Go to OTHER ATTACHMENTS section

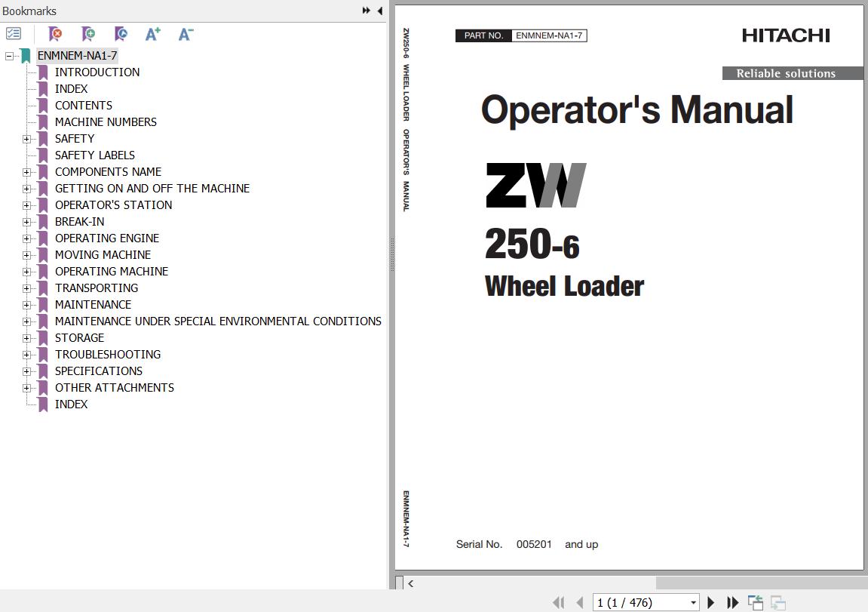click(115, 388)
